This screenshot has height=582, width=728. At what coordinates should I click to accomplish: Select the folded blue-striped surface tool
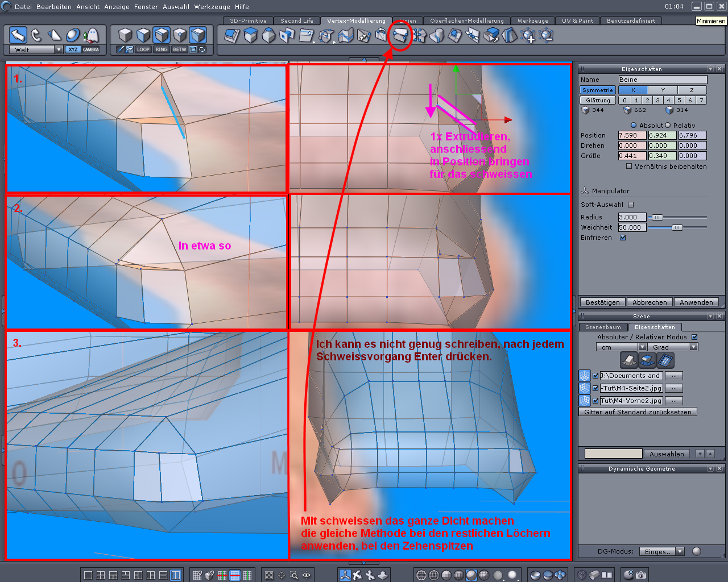(345, 36)
